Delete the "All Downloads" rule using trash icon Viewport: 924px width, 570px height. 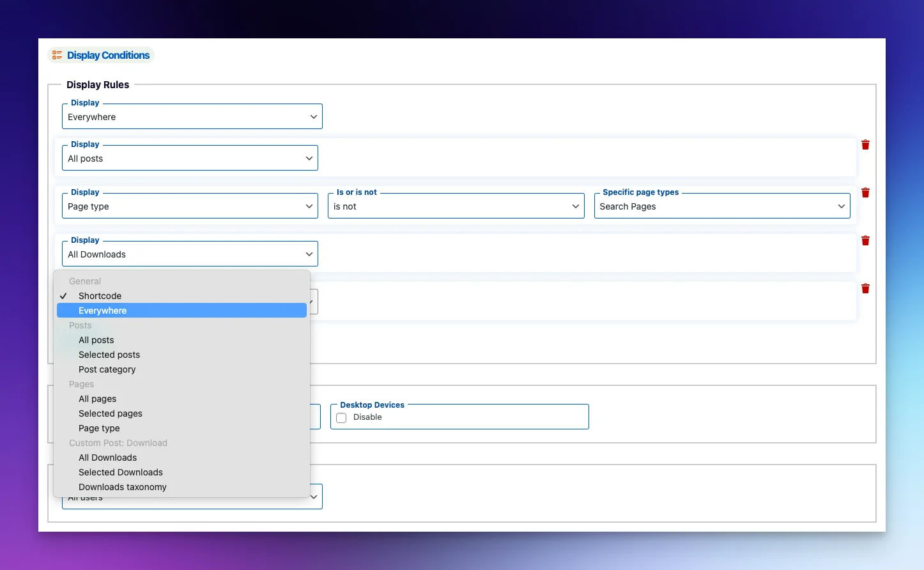[x=865, y=240]
